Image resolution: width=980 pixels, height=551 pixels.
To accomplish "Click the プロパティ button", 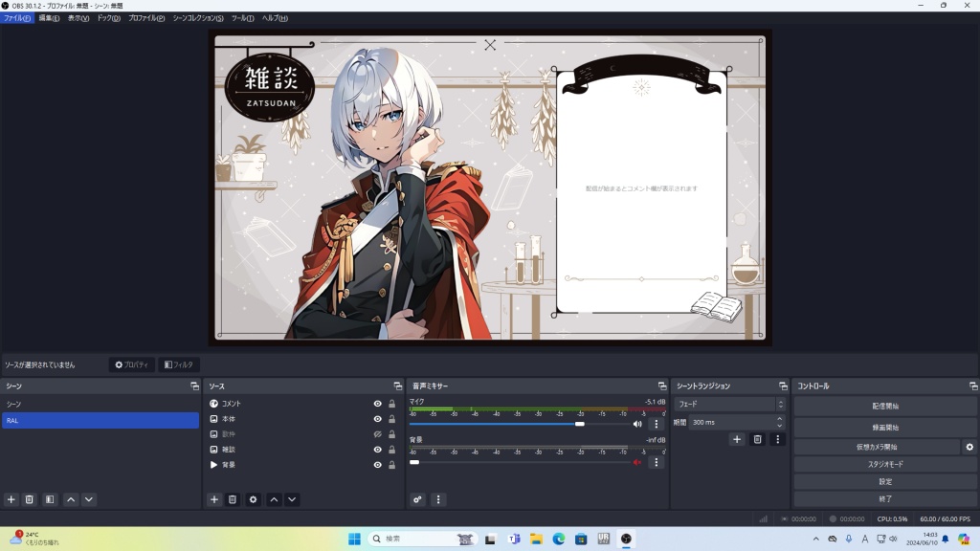I will coord(131,364).
